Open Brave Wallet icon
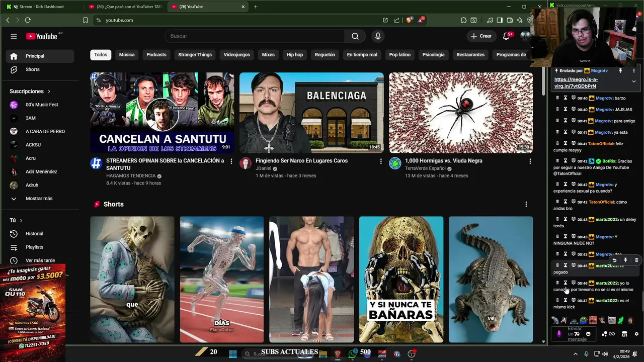Image resolution: width=644 pixels, height=362 pixels. 510,20
